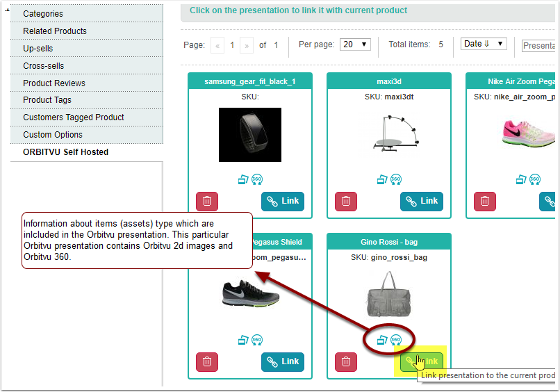The image size is (560, 392).
Task: Click the 2D images icon on Gino Rossi bag card
Action: (382, 340)
